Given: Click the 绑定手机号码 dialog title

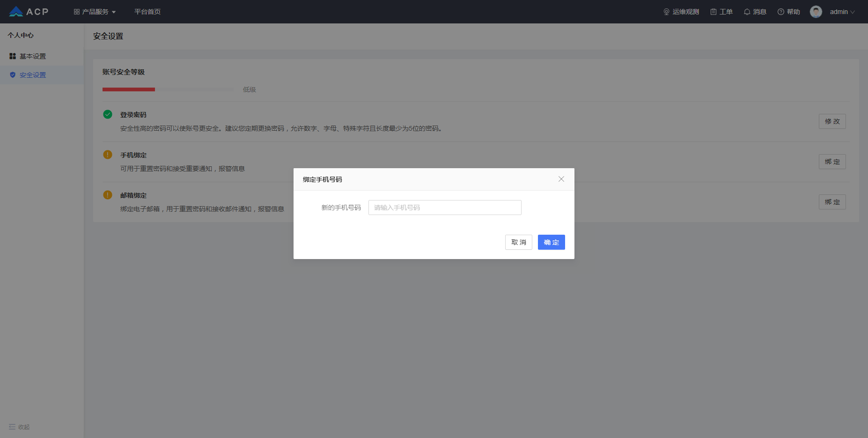Looking at the screenshot, I should pyautogui.click(x=323, y=179).
